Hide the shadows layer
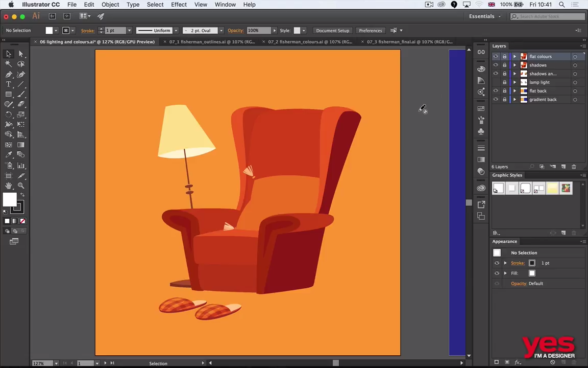588x368 pixels. 496,65
